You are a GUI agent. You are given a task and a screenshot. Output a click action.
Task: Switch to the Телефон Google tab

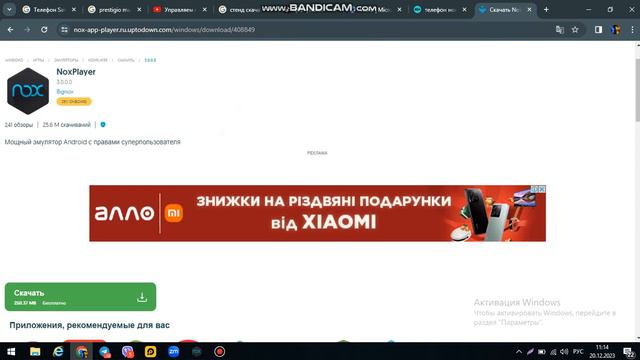[x=49, y=9]
